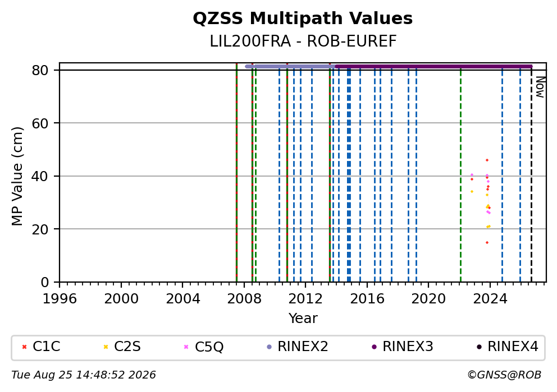Screen dimensions: 557x392
Task: Click the RINEX4 legend entry
Action: [x=508, y=347]
